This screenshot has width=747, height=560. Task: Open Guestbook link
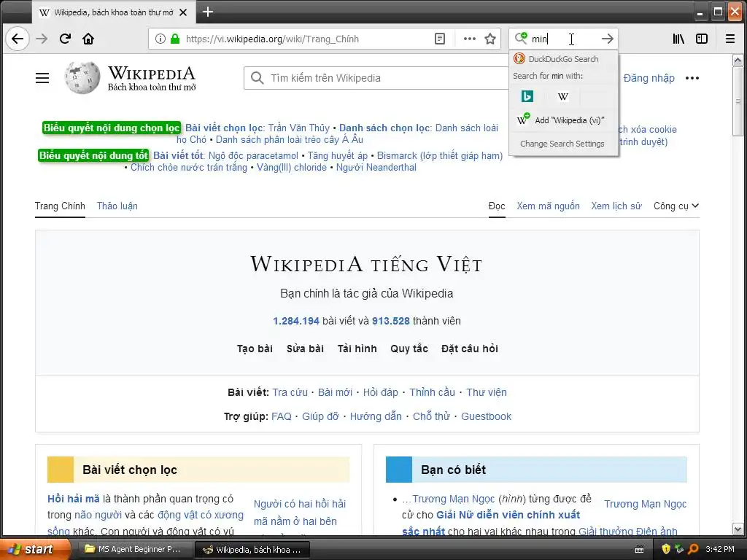[486, 416]
